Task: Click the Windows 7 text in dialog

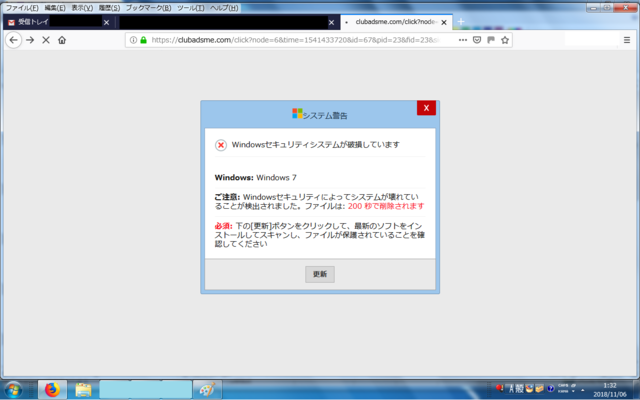Action: (276, 178)
